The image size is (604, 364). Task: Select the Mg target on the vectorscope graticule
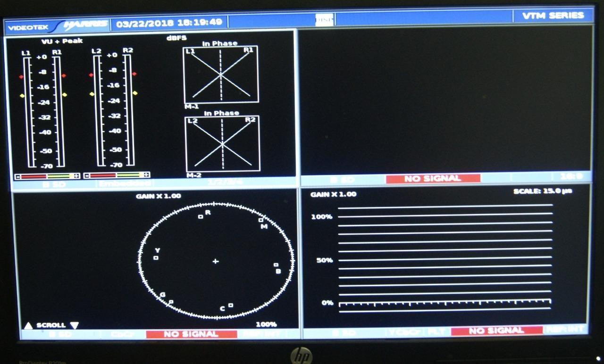click(x=260, y=220)
